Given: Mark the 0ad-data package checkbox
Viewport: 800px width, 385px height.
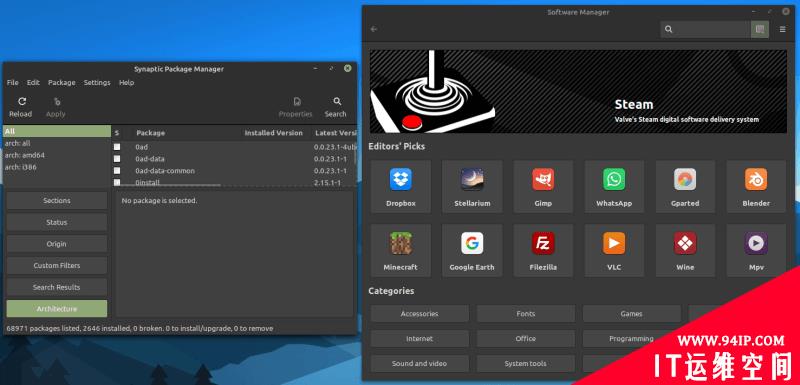Looking at the screenshot, I should pos(117,159).
